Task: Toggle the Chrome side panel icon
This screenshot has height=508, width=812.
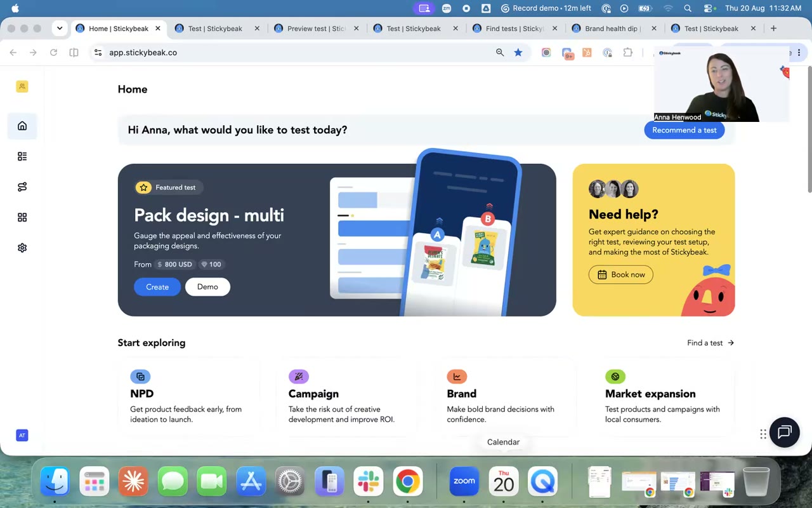Action: point(74,53)
